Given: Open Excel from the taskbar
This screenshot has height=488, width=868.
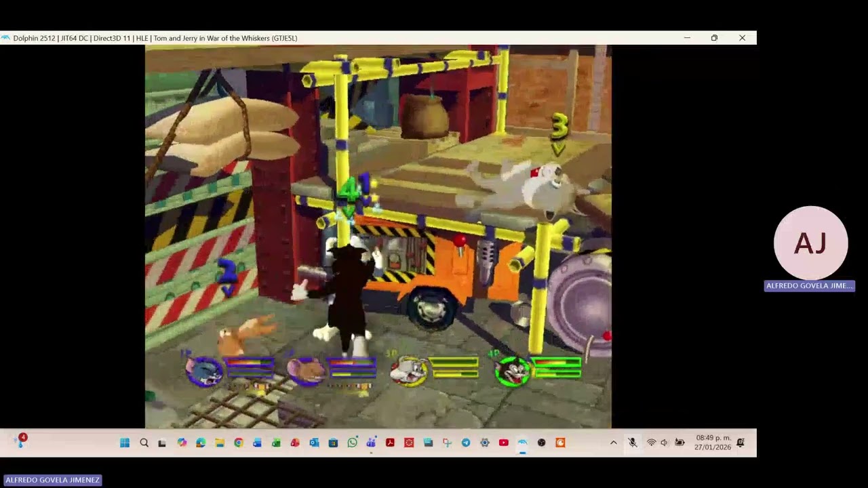Looking at the screenshot, I should pyautogui.click(x=276, y=443).
